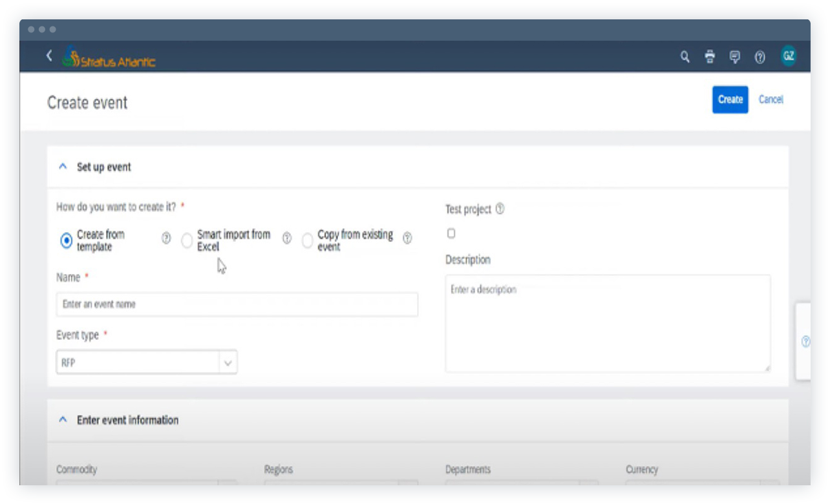Image resolution: width=830 pixels, height=504 pixels.
Task: Click the back arrow next to the logo
Action: point(49,56)
